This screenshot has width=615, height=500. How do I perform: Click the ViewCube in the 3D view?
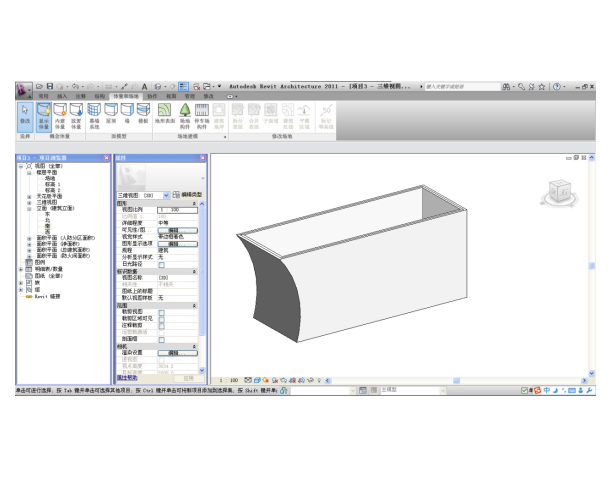[x=556, y=191]
